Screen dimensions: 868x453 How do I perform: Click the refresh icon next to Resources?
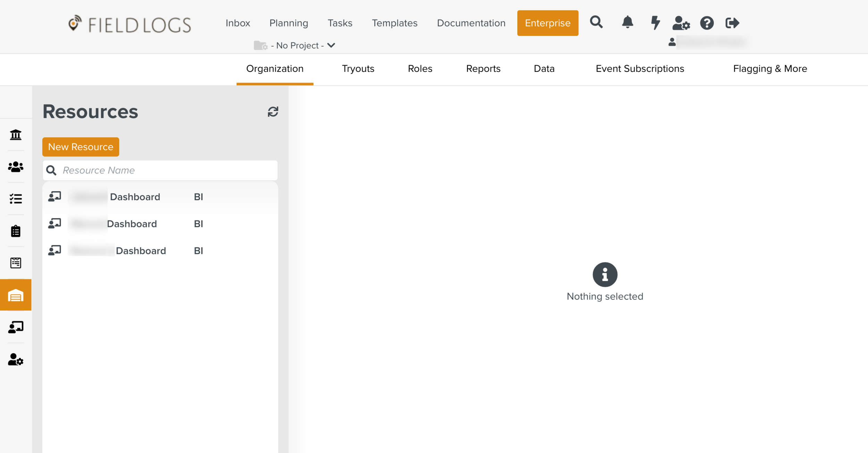click(x=273, y=112)
